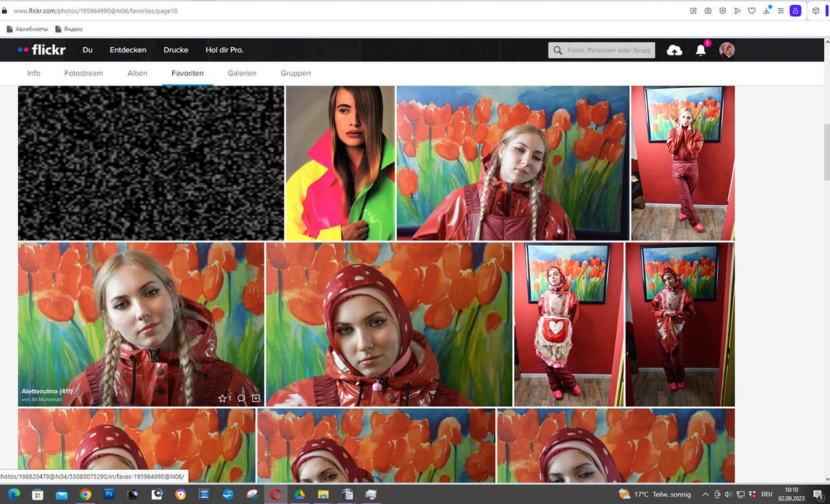
Task: Open the polka-dot hood close-up thumbnail in the middle row
Action: (389, 325)
